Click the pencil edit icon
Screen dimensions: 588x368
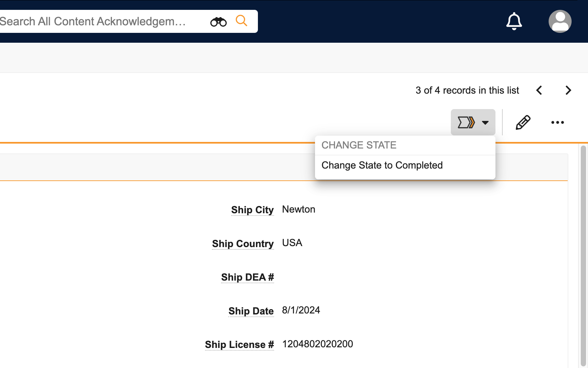(523, 123)
